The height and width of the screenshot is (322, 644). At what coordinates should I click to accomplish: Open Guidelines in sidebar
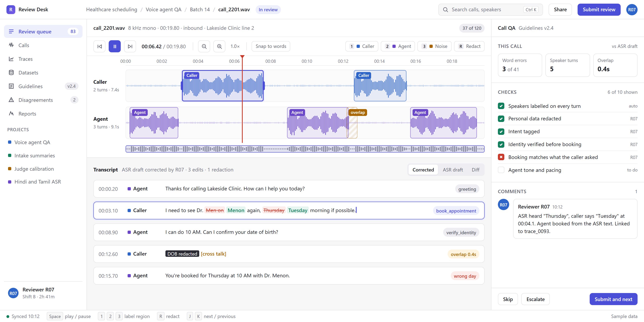point(43,86)
